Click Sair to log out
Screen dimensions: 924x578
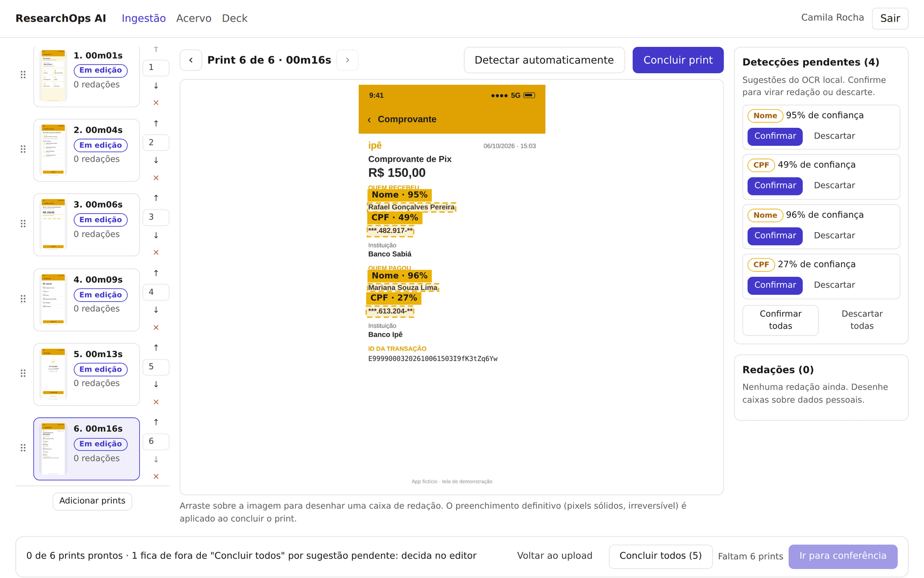click(x=890, y=19)
